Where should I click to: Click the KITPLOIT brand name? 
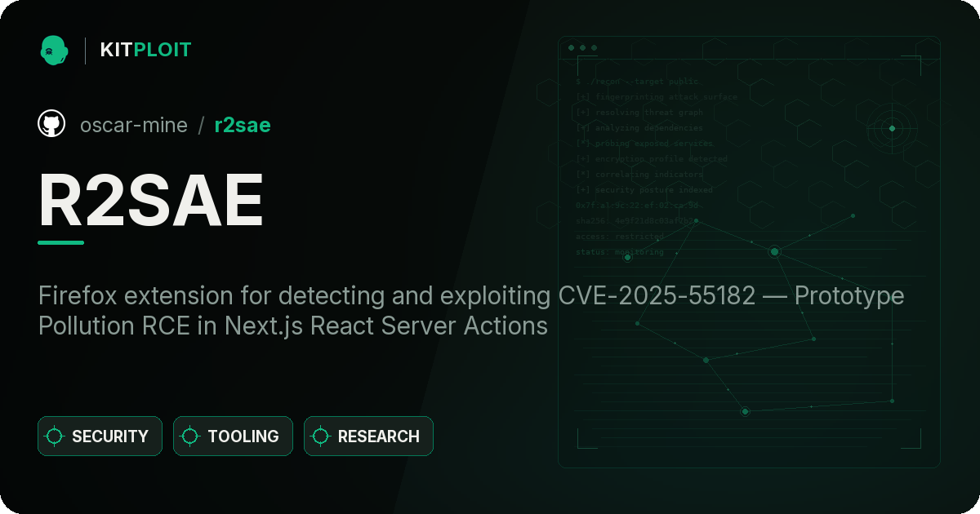point(145,50)
